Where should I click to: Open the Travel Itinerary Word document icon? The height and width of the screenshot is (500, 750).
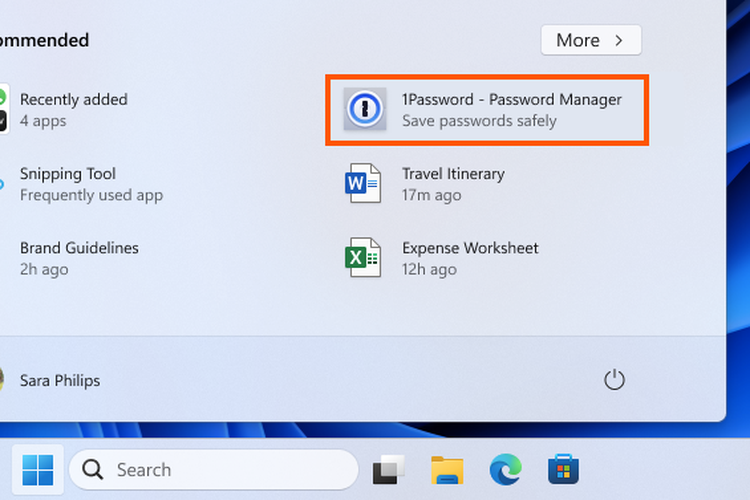click(363, 183)
